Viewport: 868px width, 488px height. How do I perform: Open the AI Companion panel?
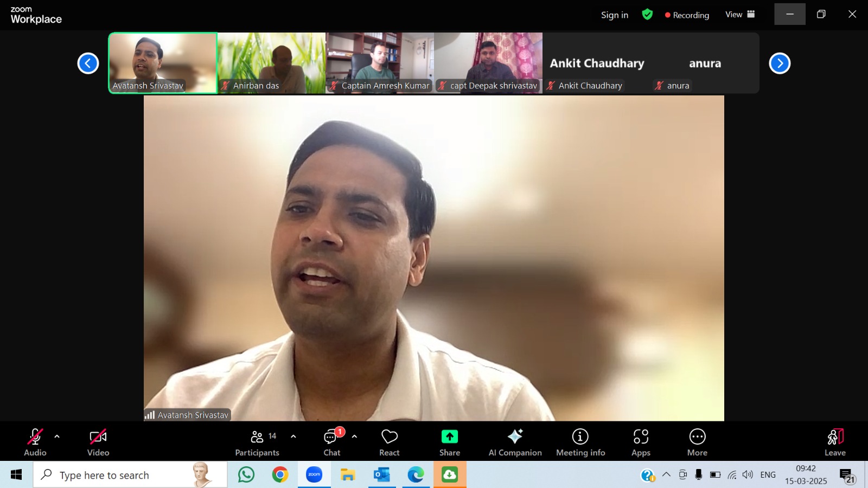(x=515, y=442)
